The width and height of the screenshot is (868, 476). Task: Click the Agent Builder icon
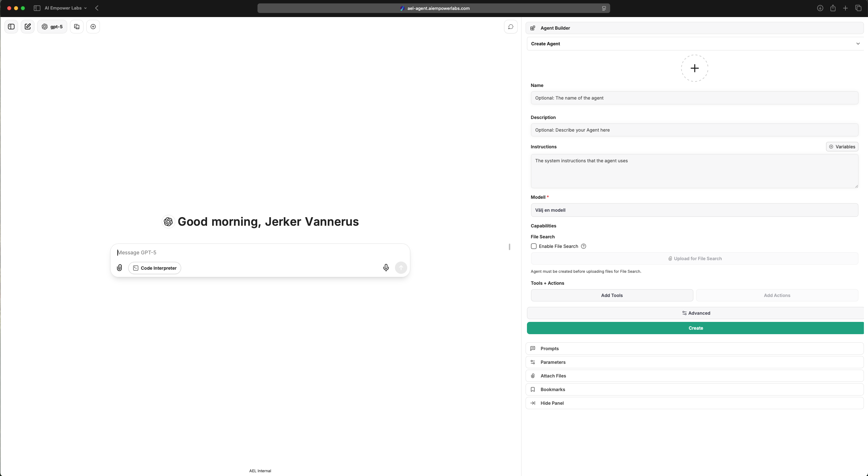click(x=533, y=28)
